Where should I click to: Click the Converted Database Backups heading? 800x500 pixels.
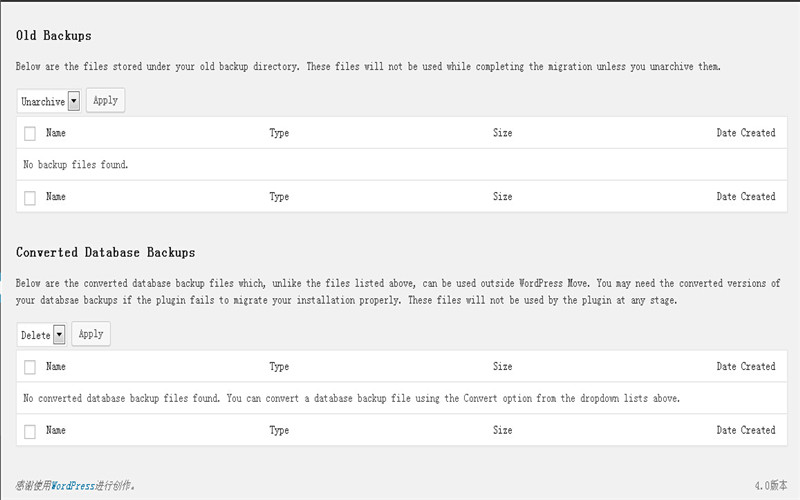106,253
